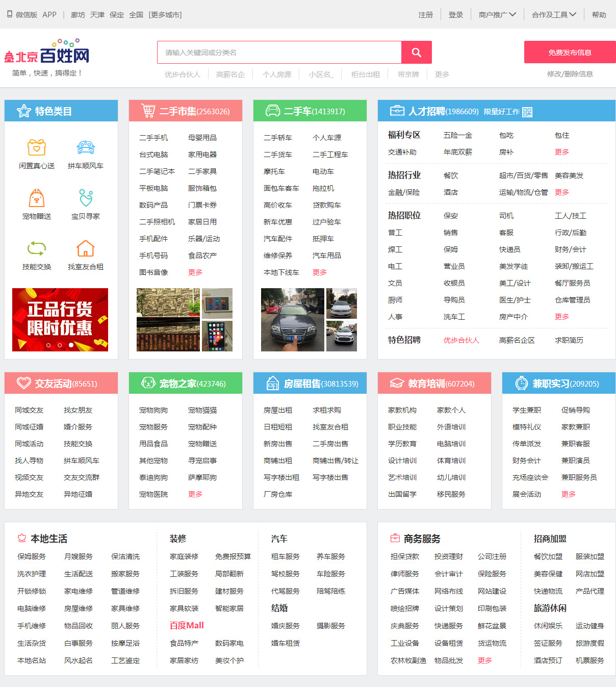Focus the keyword search input field
Image resolution: width=616 pixels, height=687 pixels.
tap(279, 53)
